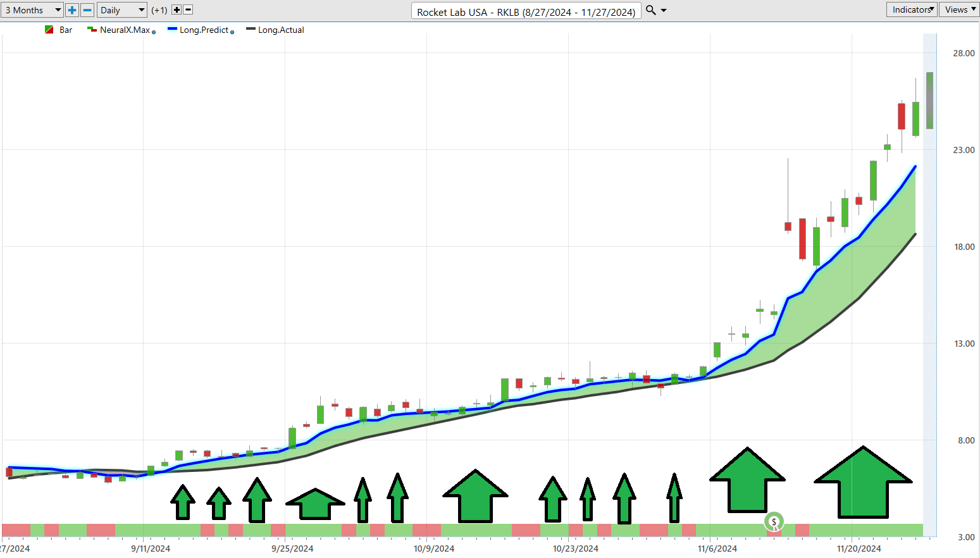This screenshot has height=558, width=980.
Task: Click the 18.00 price axis label
Action: tap(964, 247)
